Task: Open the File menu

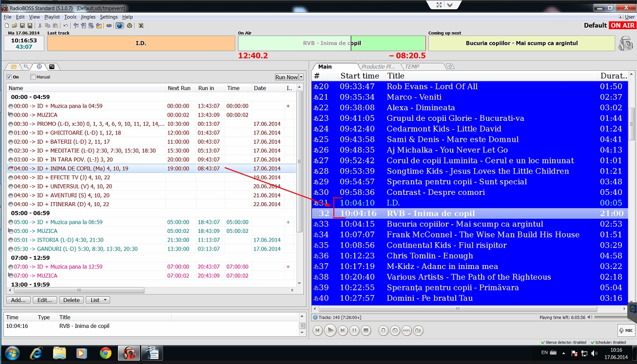Action: click(7, 17)
